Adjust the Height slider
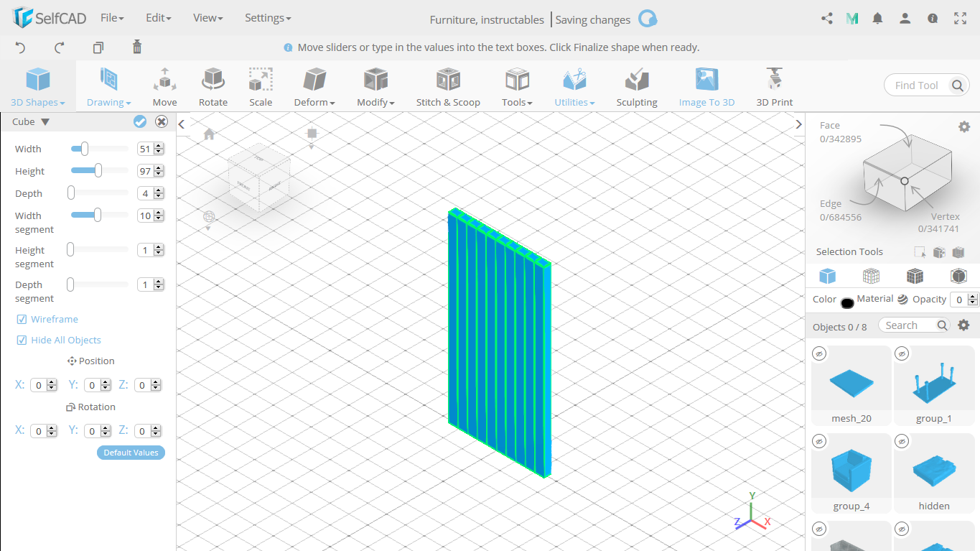This screenshot has width=980, height=551. point(98,171)
